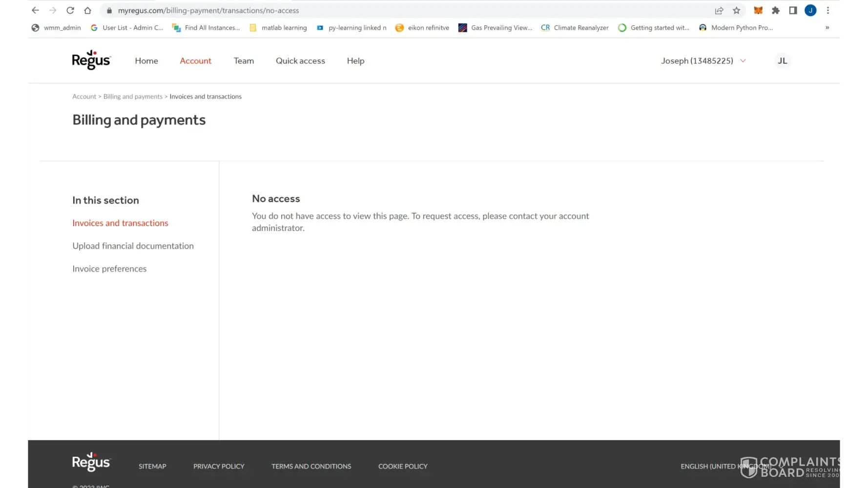
Task: Click the browser home icon
Action: [x=87, y=10]
